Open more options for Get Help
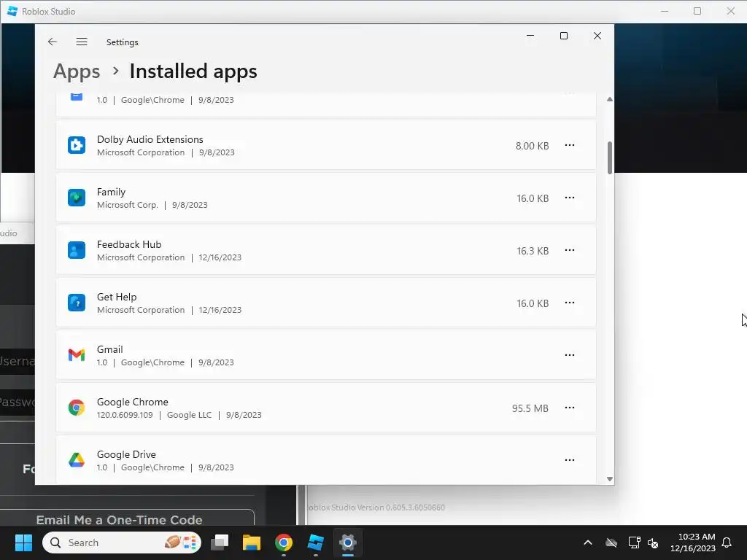747x560 pixels. click(x=569, y=303)
